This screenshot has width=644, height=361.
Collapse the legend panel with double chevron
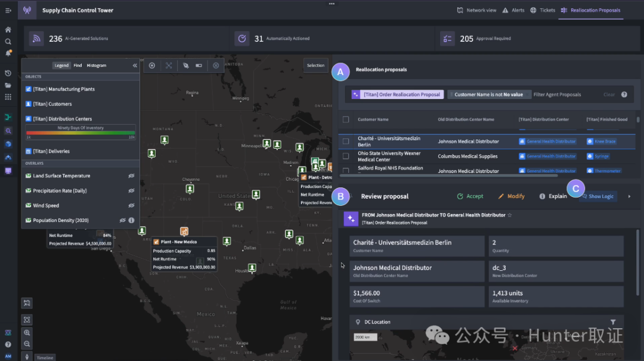[x=135, y=66]
